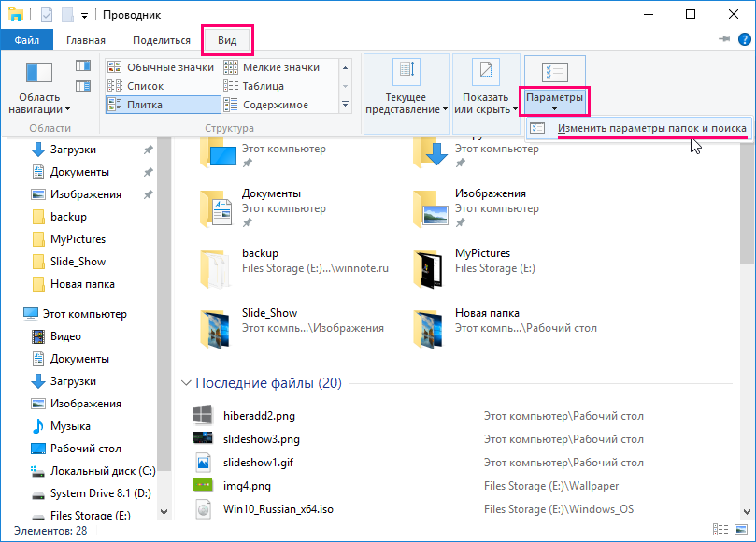Click the new folder icon in title bar

[67, 15]
